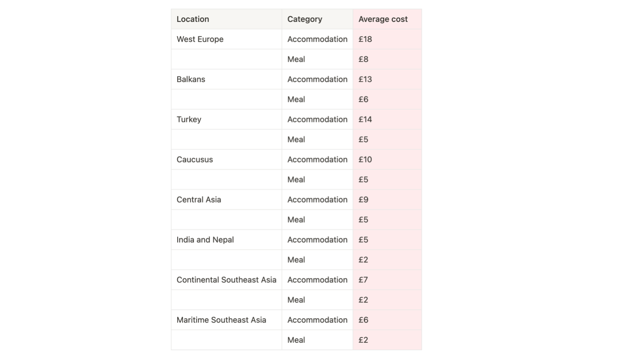
Task: Click the Balkans location cell
Action: tap(226, 80)
